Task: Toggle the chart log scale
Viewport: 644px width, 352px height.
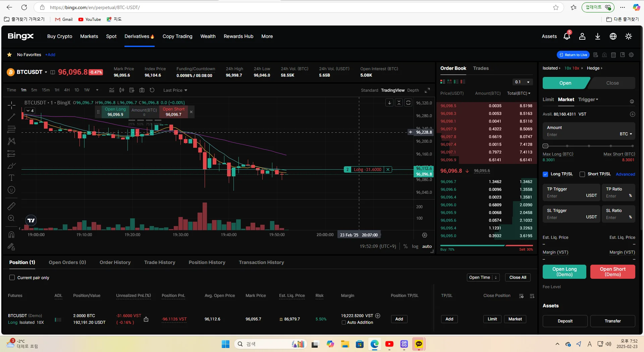Action: pos(415,246)
